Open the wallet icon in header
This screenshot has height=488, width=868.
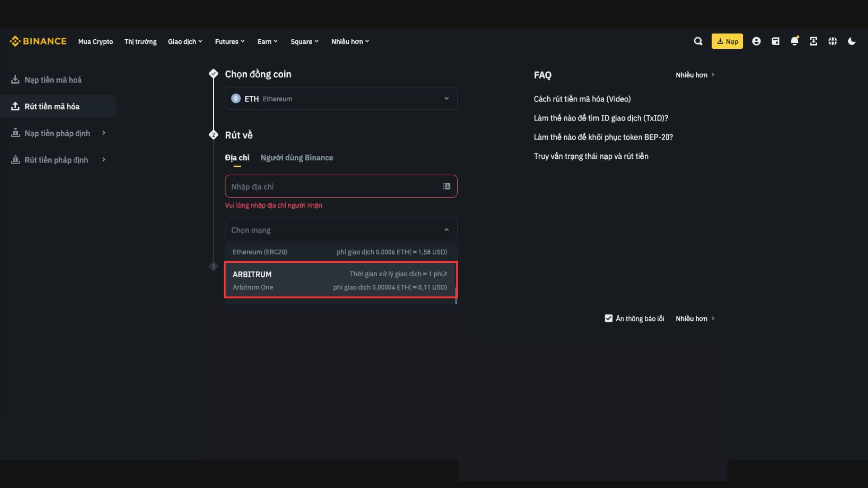coord(775,41)
